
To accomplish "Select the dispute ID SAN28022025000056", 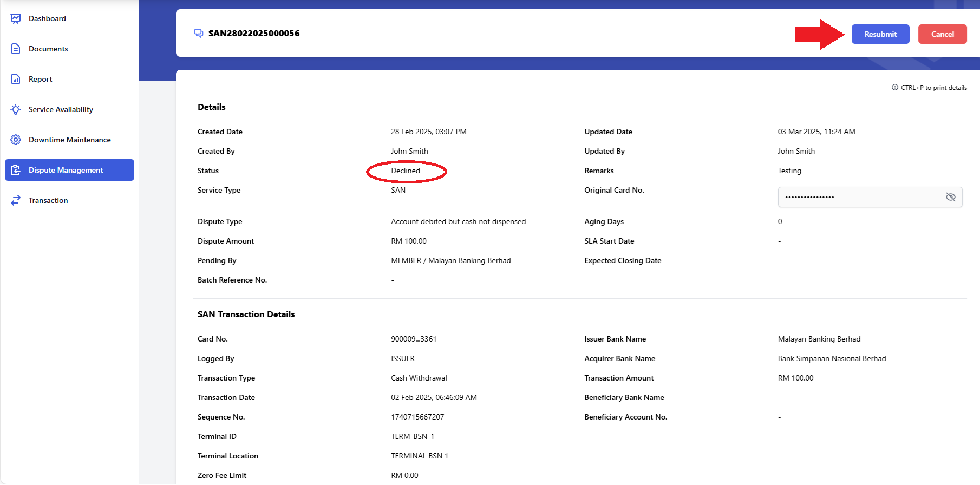I will click(254, 34).
